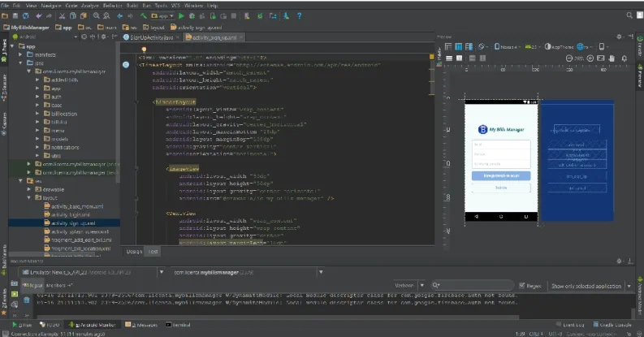This screenshot has width=644, height=337.
Task: Open the Terminal tool window tab
Action: click(178, 325)
